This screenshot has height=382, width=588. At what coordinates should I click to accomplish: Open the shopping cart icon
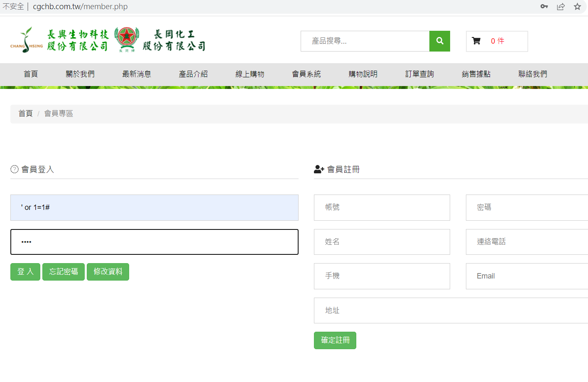click(476, 41)
